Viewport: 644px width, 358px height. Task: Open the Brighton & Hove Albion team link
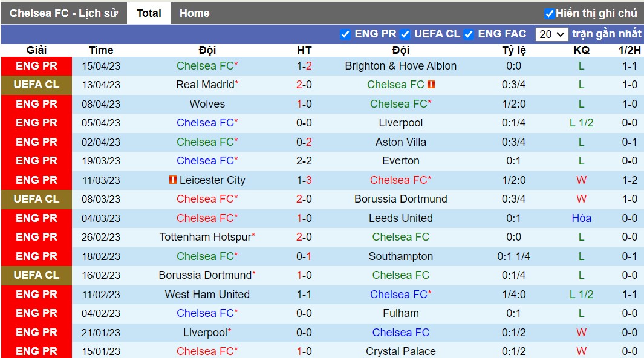(x=400, y=66)
